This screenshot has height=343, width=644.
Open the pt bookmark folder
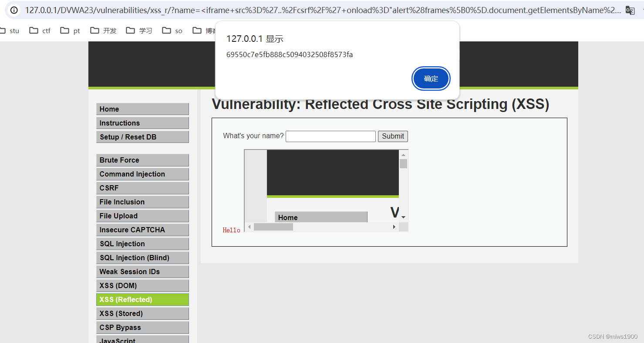pyautogui.click(x=71, y=31)
